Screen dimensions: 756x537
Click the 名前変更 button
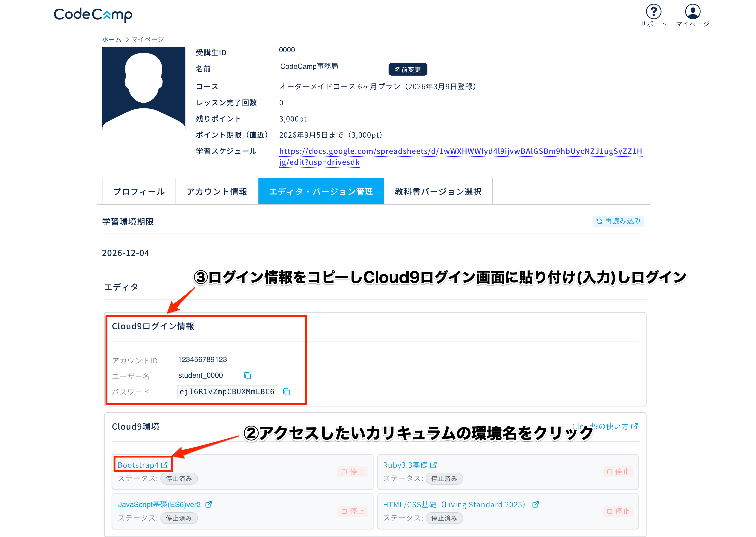tap(408, 69)
